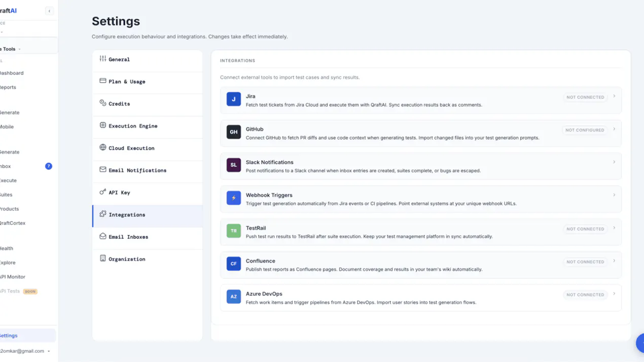Click the General sliders icon
The width and height of the screenshot is (644, 362).
tap(103, 59)
